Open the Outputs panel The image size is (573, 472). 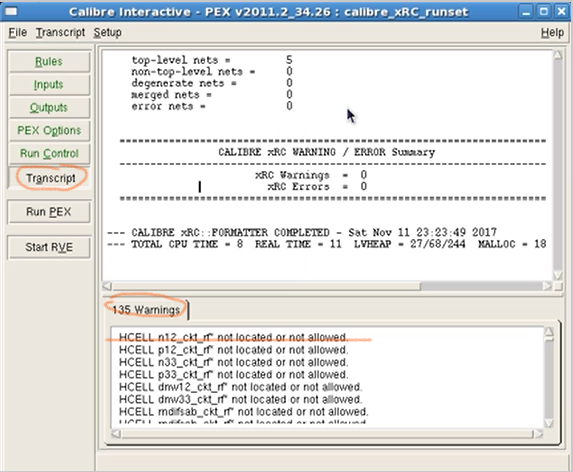tap(49, 107)
